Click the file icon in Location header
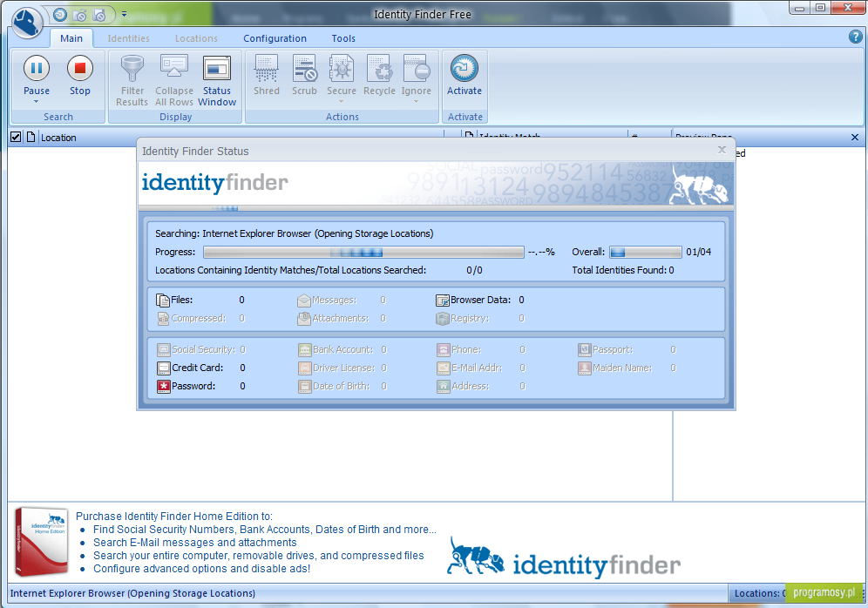 pos(31,137)
